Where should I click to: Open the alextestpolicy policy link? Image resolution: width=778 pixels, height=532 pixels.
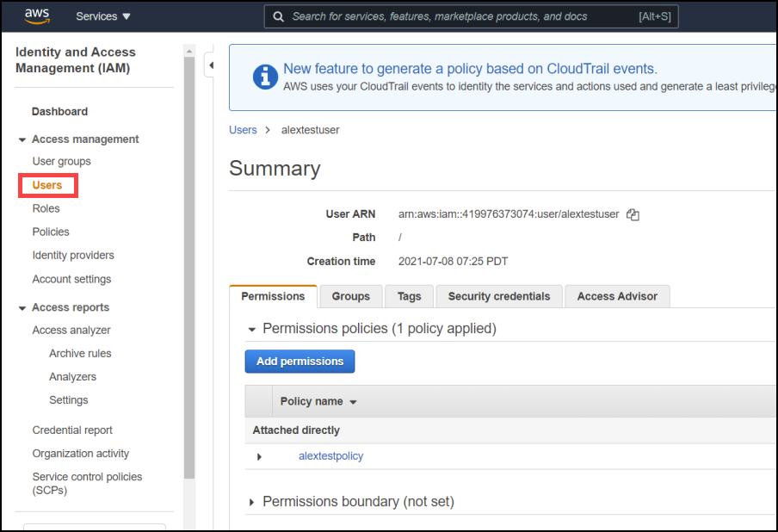click(x=331, y=456)
